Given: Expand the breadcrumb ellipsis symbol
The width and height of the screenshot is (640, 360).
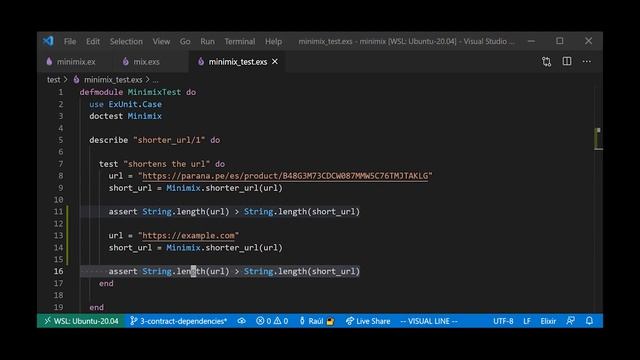Looking at the screenshot, I should click(x=156, y=80).
